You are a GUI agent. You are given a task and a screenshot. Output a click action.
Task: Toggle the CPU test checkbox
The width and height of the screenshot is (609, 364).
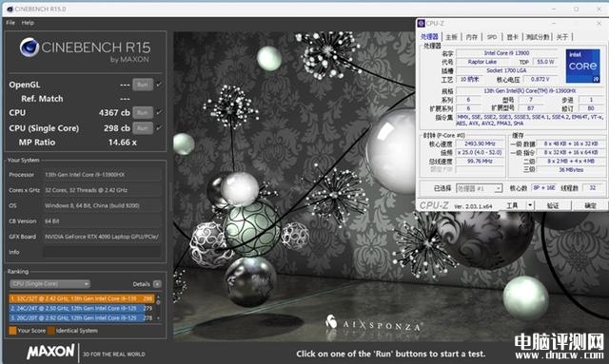(x=159, y=112)
